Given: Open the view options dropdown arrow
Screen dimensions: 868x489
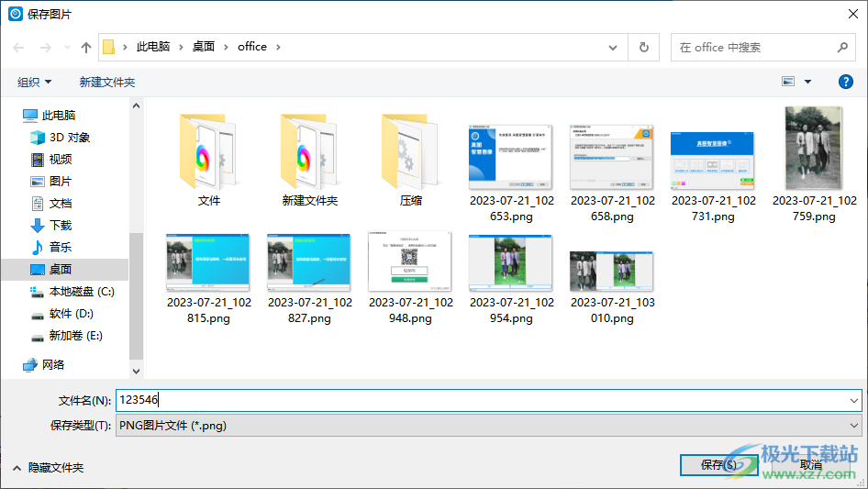Looking at the screenshot, I should click(x=807, y=82).
